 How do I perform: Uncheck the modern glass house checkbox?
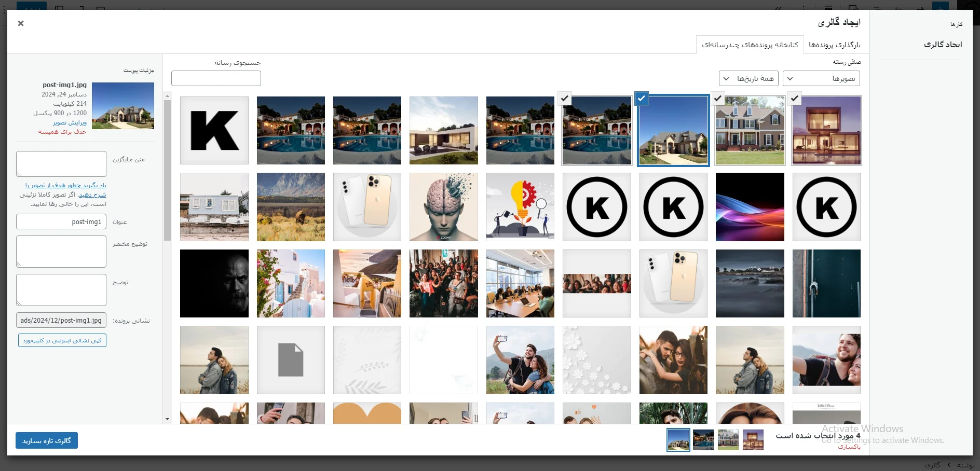click(x=795, y=98)
